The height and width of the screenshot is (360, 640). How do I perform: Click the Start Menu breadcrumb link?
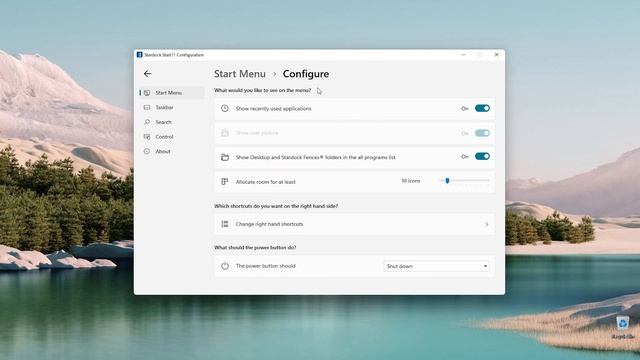point(240,74)
